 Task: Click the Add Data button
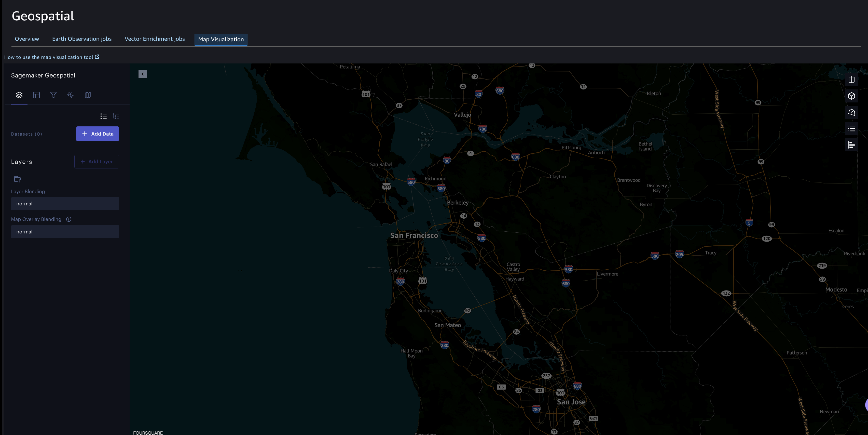point(98,134)
